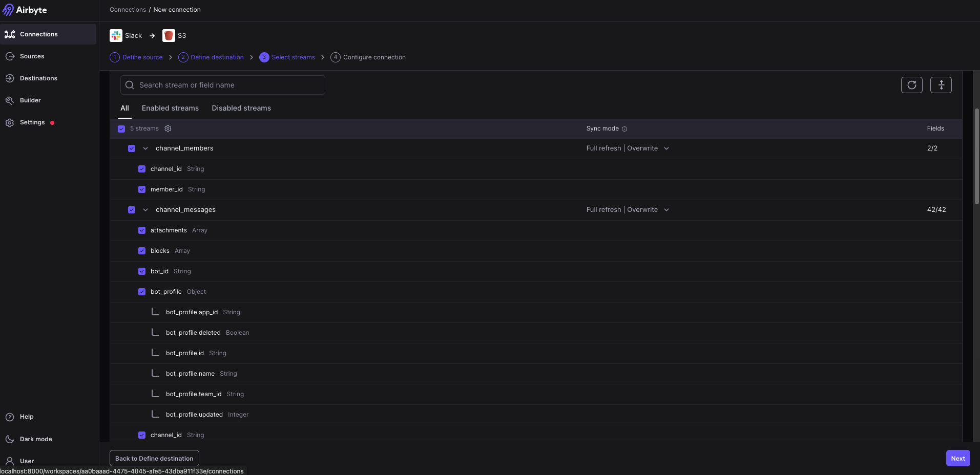Viewport: 980px width, 475px height.
Task: Click the S3 destination icon
Action: (x=169, y=35)
